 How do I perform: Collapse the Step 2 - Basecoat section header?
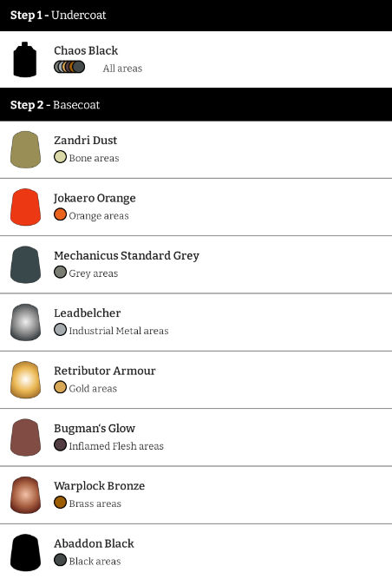(x=196, y=104)
